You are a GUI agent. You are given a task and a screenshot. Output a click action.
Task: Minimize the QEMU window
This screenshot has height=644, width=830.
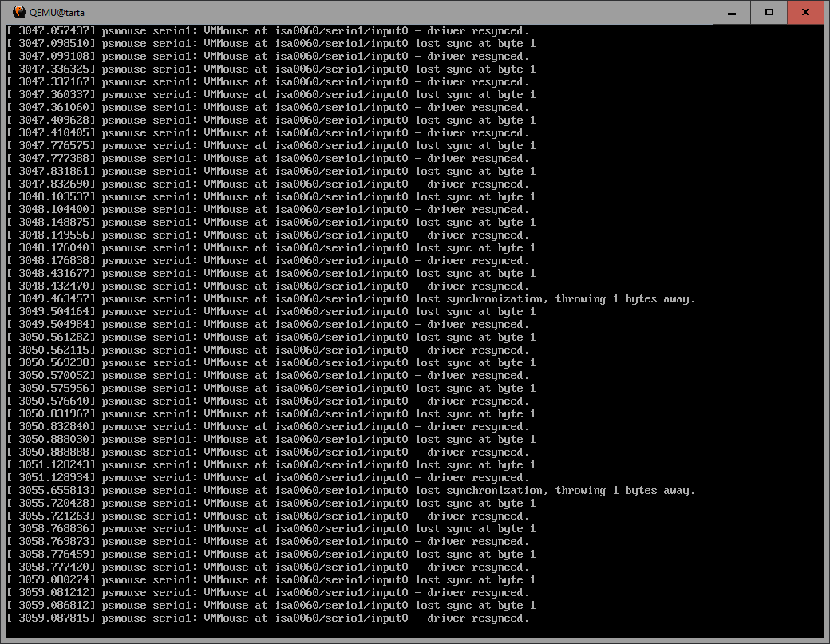pos(732,13)
